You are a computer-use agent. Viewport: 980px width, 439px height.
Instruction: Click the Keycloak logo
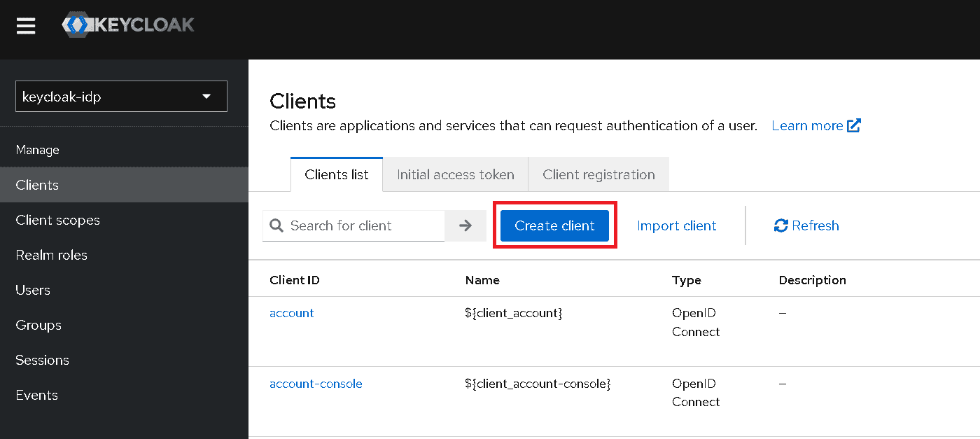128,26
